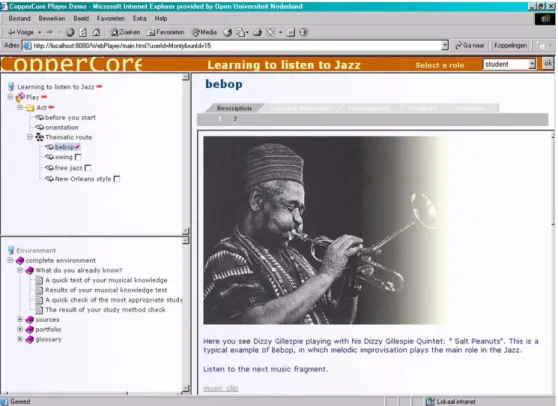
Task: Open The result of your study method check
Action: (105, 310)
